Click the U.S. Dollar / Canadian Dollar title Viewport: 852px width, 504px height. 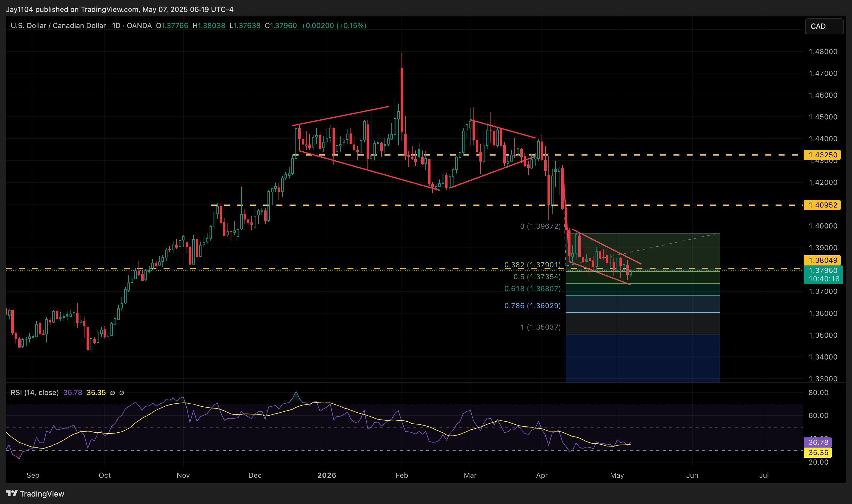58,26
